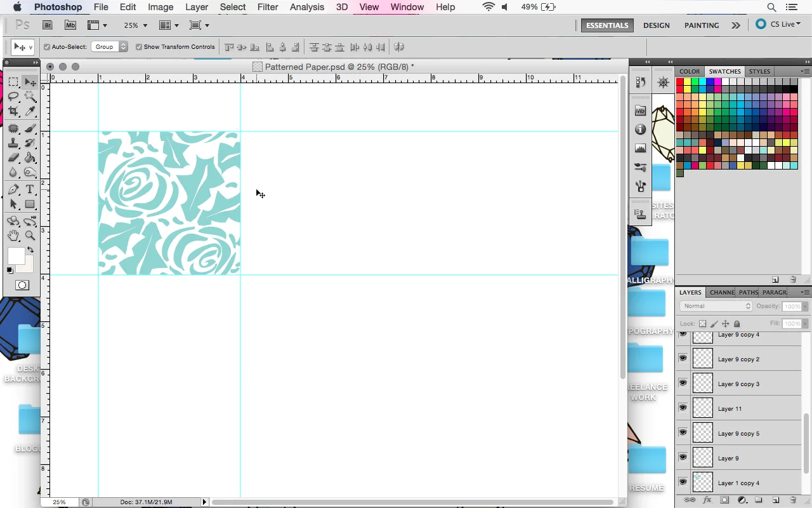This screenshot has width=812, height=508.
Task: Click the add layer style fx icon
Action: tap(707, 500)
